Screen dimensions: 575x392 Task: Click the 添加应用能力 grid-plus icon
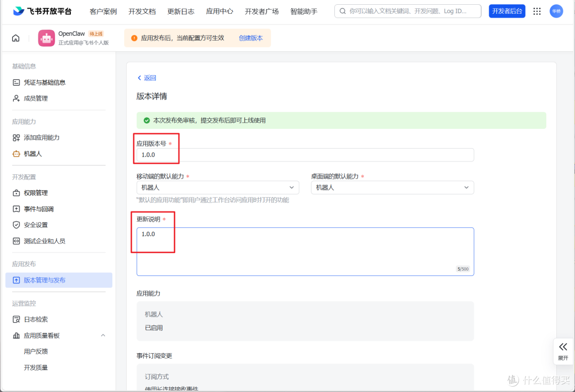point(16,138)
